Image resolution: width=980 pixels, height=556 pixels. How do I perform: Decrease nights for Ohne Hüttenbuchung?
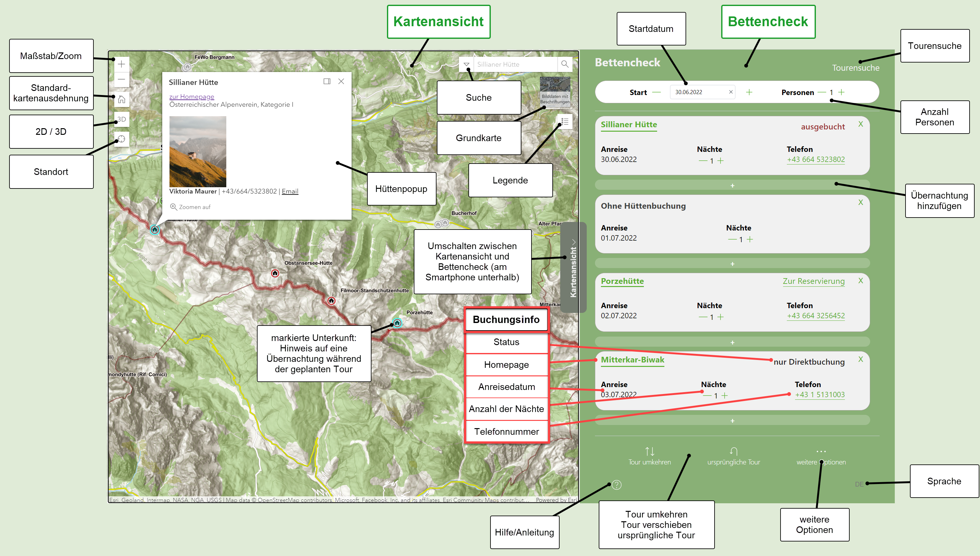(732, 239)
